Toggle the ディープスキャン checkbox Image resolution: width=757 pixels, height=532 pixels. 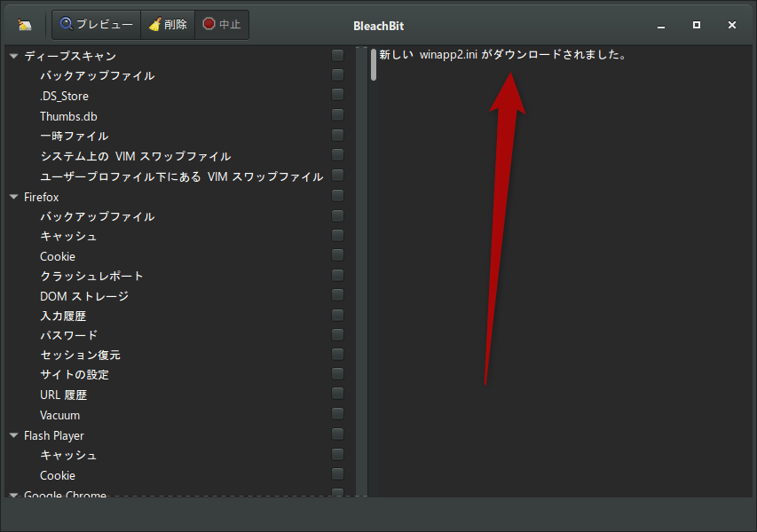coord(338,56)
